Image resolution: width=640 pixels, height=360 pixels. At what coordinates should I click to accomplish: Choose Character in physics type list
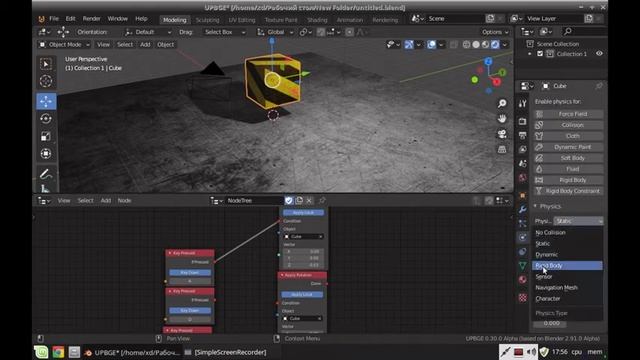click(x=567, y=298)
